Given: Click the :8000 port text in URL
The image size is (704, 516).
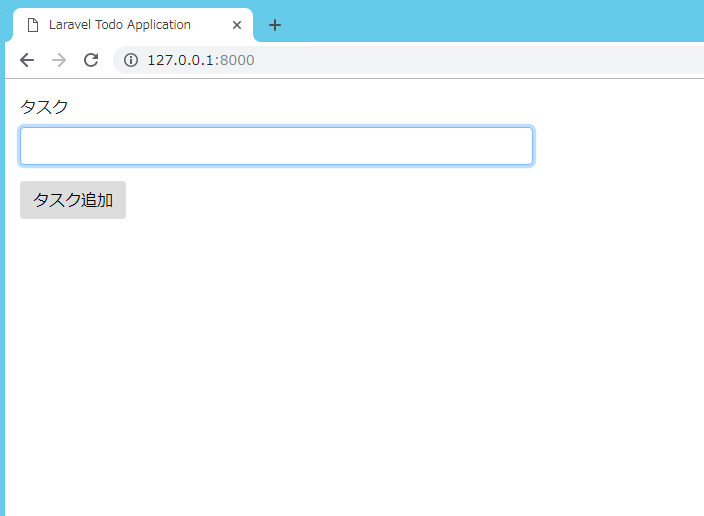Looking at the screenshot, I should [236, 60].
